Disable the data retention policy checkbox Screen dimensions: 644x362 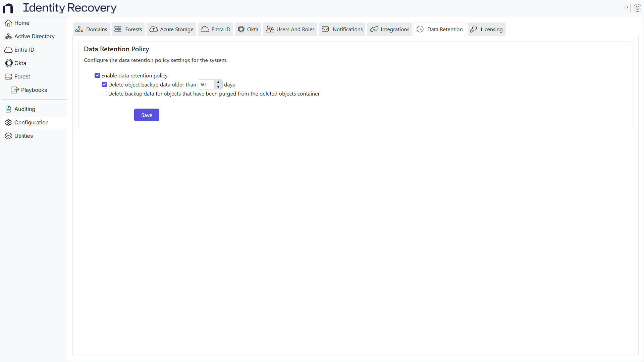coord(97,75)
